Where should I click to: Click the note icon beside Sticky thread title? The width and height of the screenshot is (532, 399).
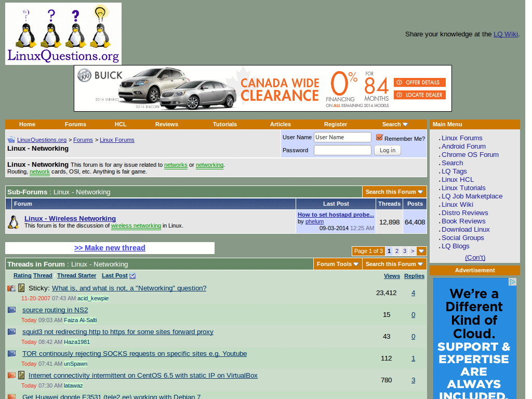click(x=21, y=288)
